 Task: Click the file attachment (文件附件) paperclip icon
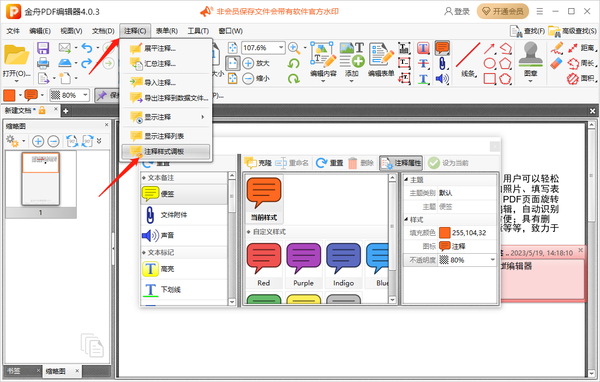click(x=150, y=215)
